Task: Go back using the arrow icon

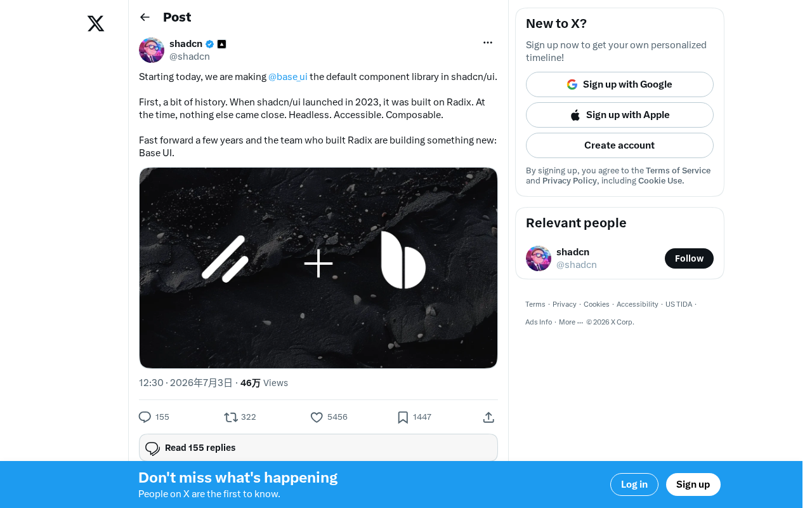Action: click(x=145, y=17)
